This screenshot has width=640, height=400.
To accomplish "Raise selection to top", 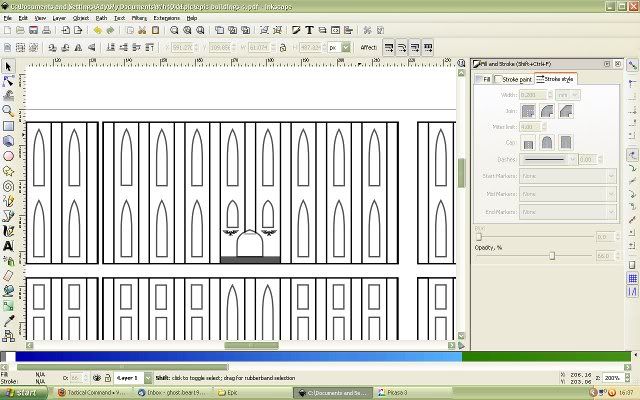I will [150, 48].
